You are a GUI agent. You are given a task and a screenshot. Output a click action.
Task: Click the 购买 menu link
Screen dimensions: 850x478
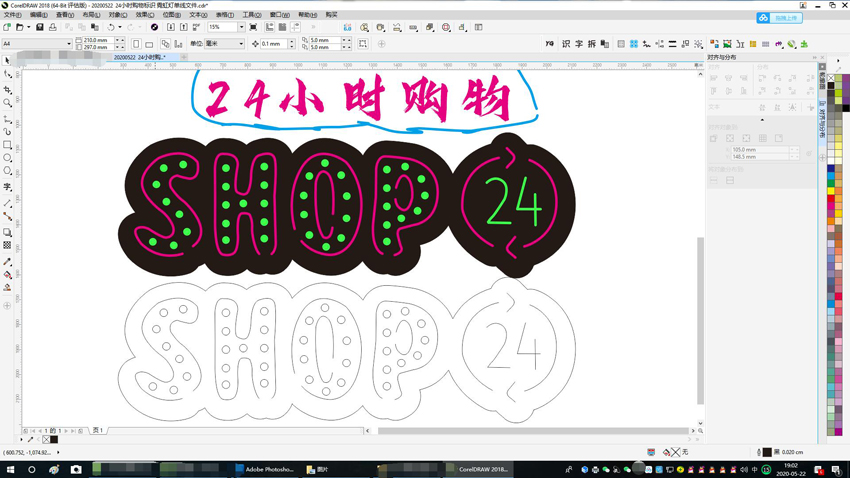pyautogui.click(x=331, y=15)
